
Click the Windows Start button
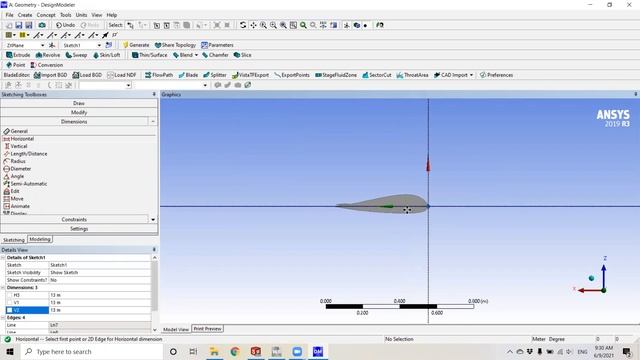[10, 351]
